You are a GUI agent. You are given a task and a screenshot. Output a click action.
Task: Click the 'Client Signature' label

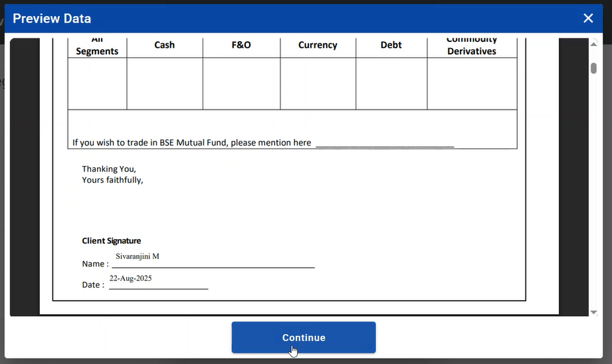111,240
